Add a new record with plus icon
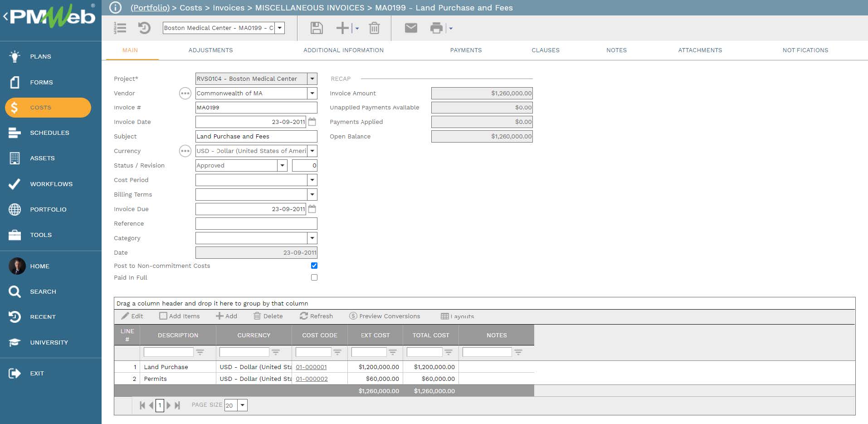 (x=342, y=28)
